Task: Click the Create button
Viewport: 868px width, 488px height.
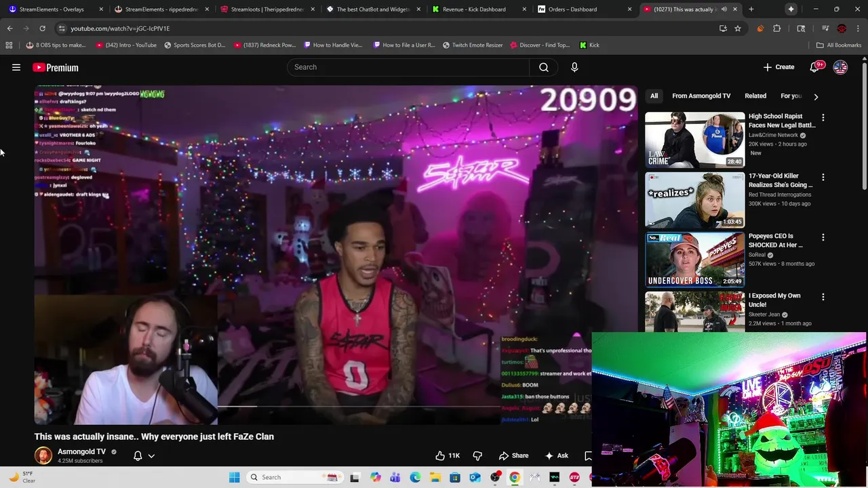Action: 778,67
